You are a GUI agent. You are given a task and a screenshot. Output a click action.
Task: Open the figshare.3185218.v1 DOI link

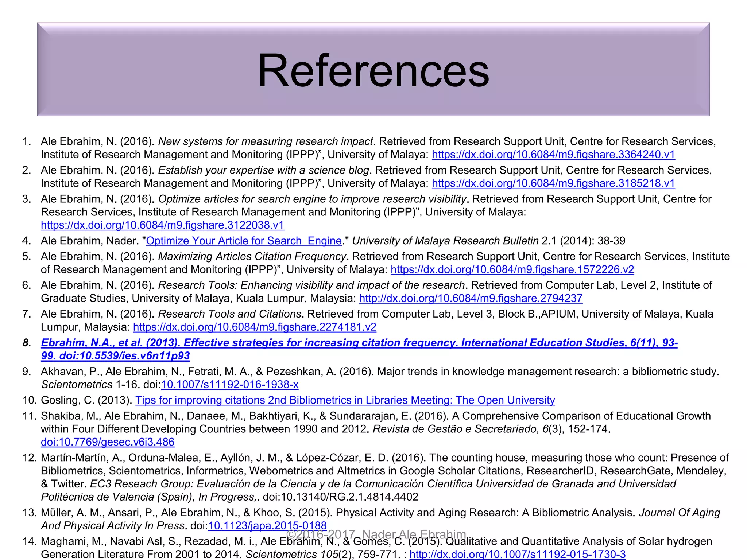tap(553, 183)
